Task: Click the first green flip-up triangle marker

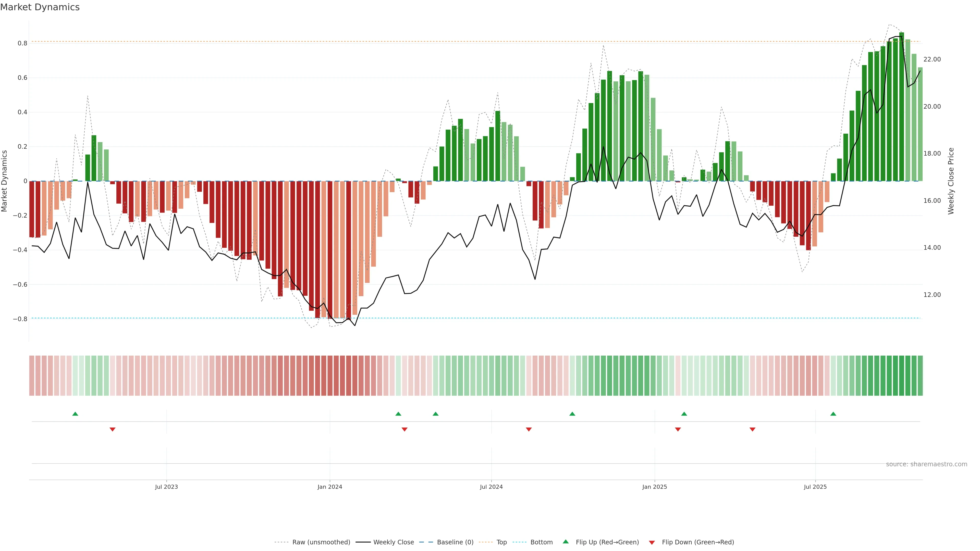Action: [75, 414]
